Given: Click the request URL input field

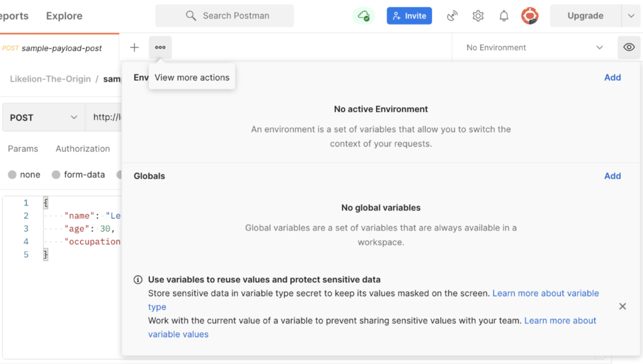Looking at the screenshot, I should tap(104, 118).
